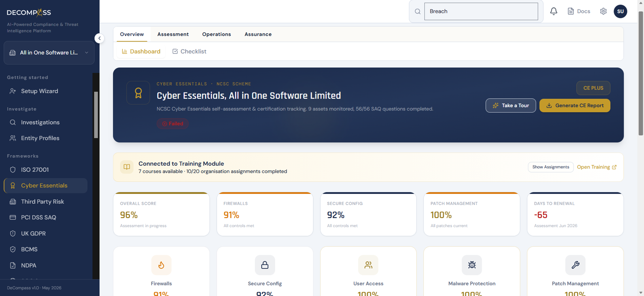644x296 pixels.
Task: Click the Firewalls 91% score card
Action: point(265,214)
